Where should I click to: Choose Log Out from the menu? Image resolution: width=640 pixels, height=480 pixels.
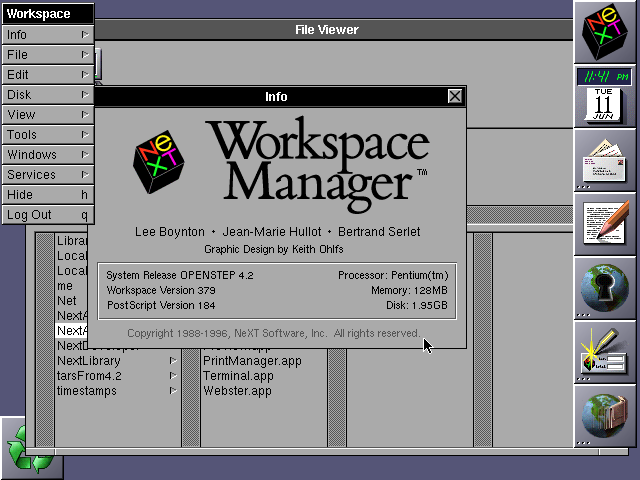[47, 215]
